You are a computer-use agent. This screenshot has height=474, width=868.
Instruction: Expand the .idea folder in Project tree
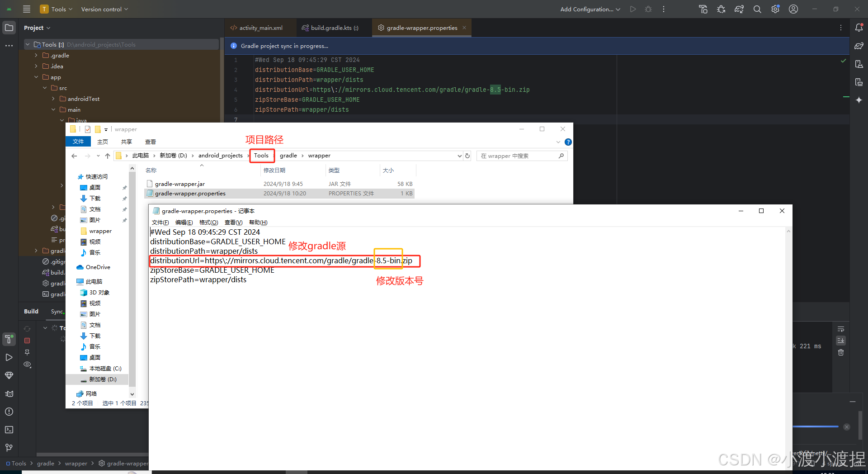click(x=36, y=66)
